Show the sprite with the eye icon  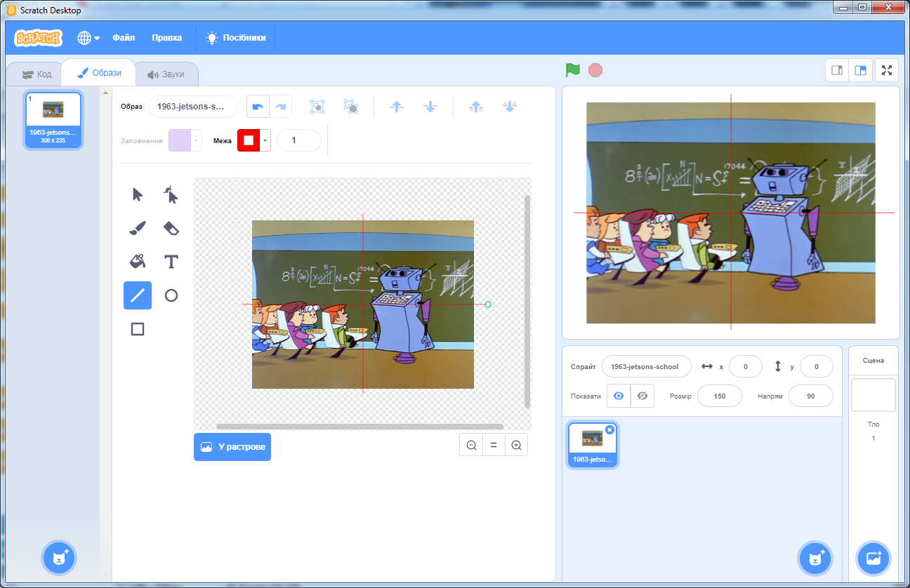[x=619, y=396]
